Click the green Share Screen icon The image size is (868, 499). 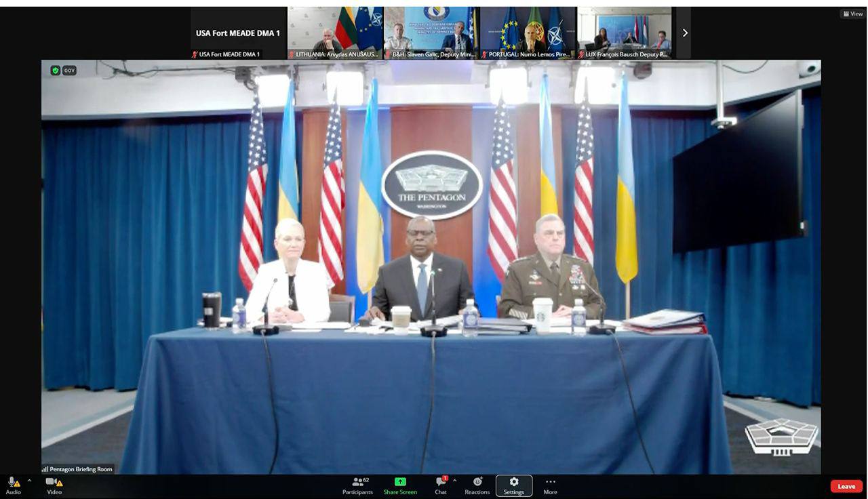pos(400,482)
